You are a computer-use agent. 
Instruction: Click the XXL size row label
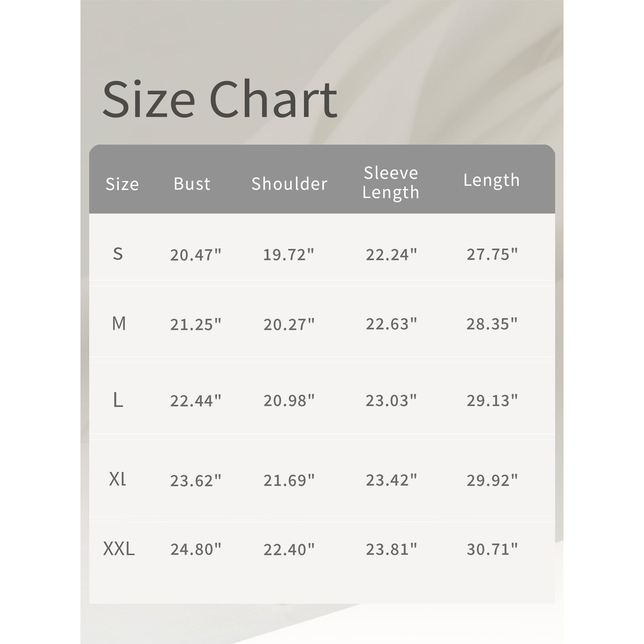119,549
